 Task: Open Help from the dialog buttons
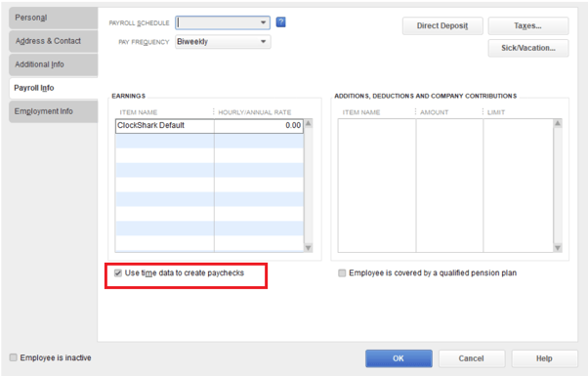click(x=544, y=358)
